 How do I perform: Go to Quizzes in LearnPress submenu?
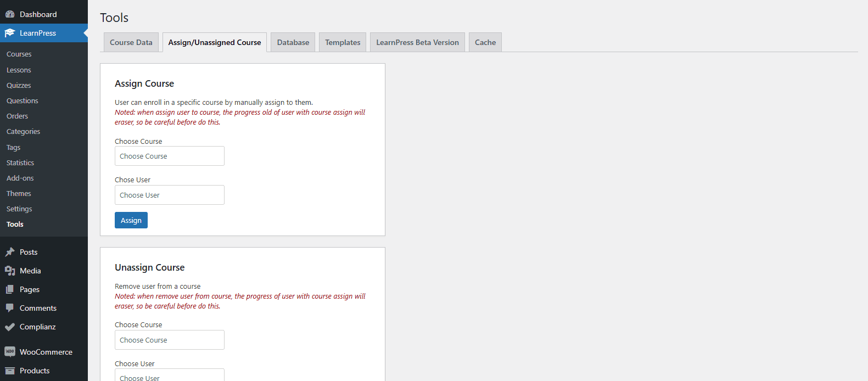19,85
